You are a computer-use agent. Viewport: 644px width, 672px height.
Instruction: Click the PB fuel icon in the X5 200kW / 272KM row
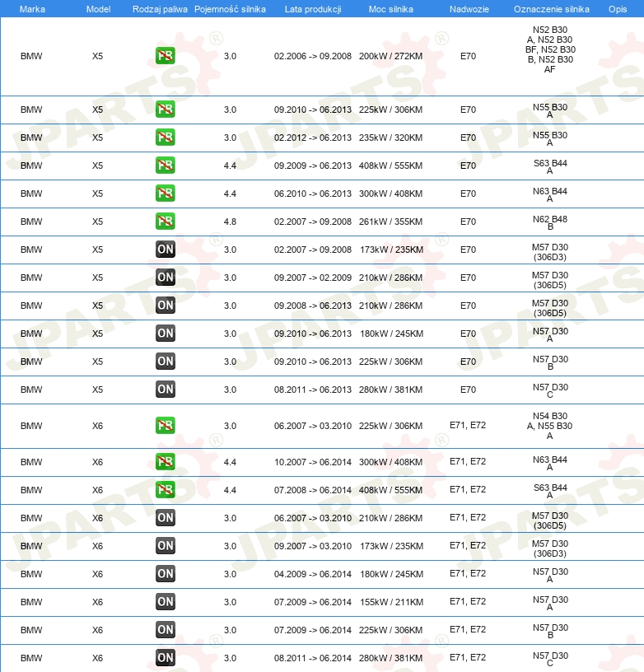point(165,56)
